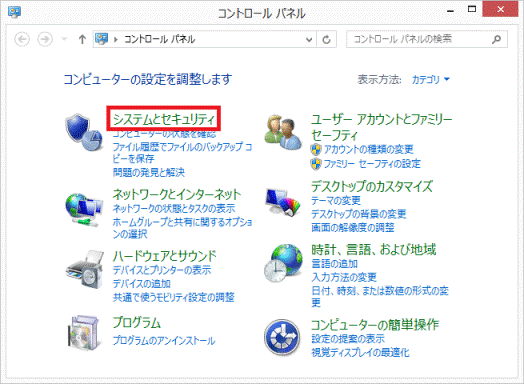This screenshot has width=524, height=384.
Task: Click 日付、時刻、または数値の形式の変更 link
Action: [380, 296]
